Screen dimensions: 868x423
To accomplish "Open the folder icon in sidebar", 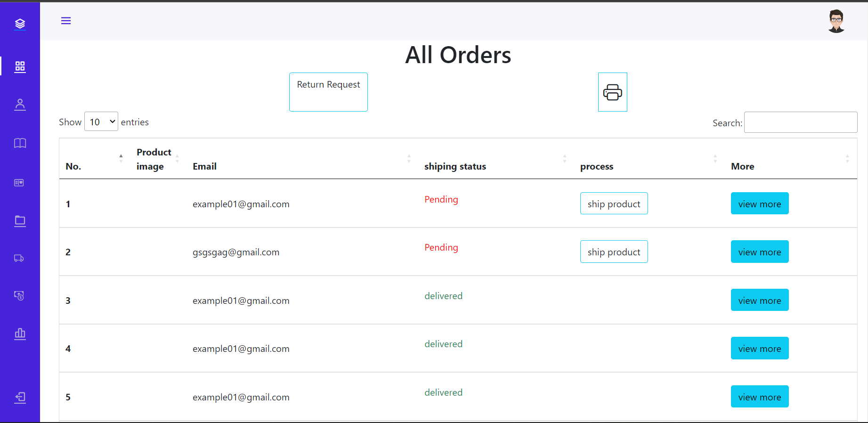I will click(x=20, y=221).
